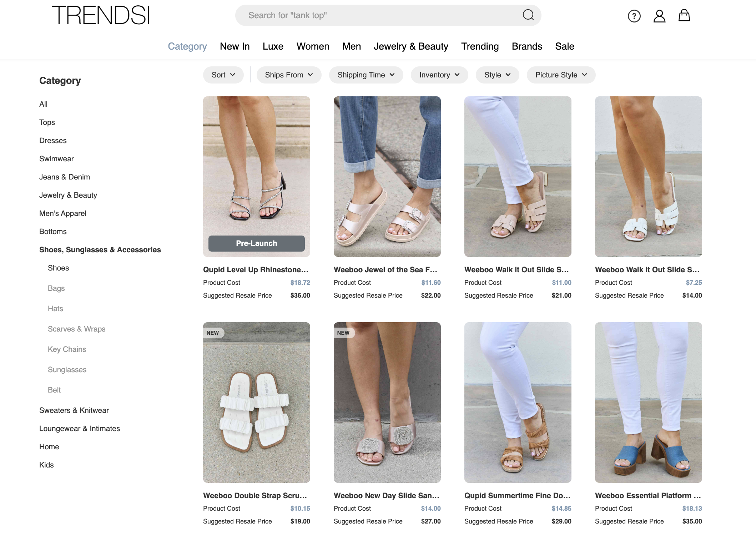Expand the Inventory filter
The height and width of the screenshot is (541, 756).
pos(439,75)
